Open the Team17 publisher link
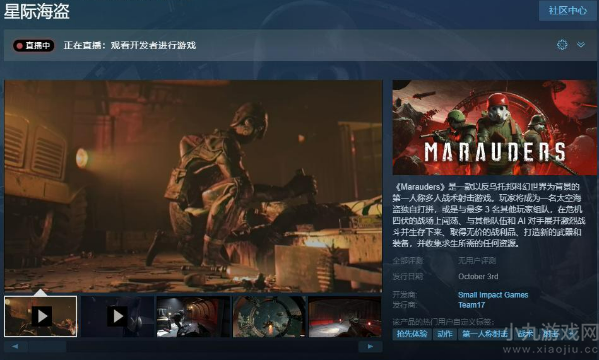This screenshot has height=360, width=599. [471, 305]
